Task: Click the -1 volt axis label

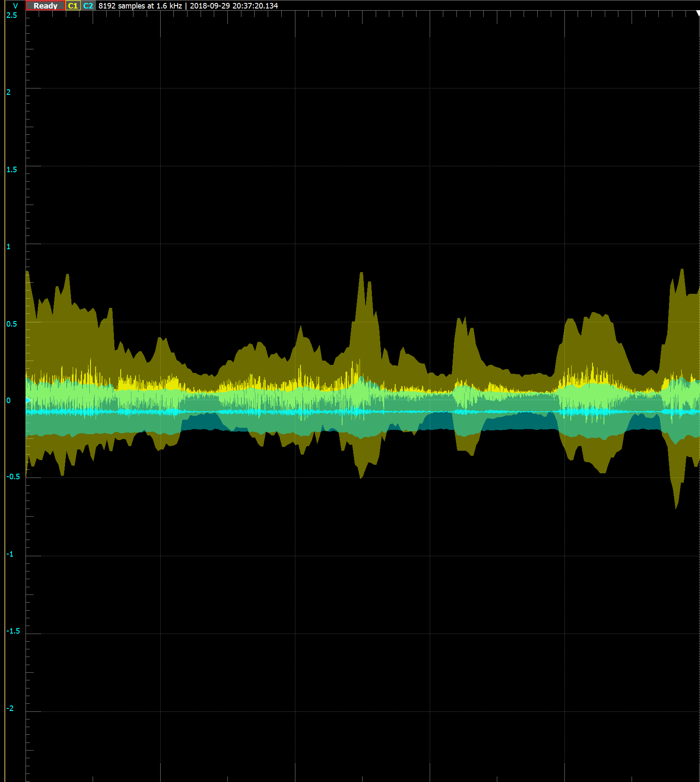Action: pos(10,554)
